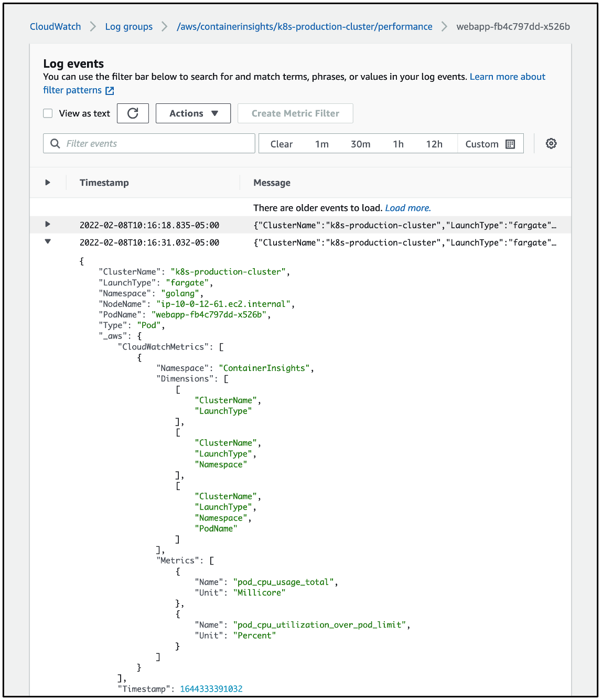
Task: Open the CloudWatch breadcrumb link
Action: point(55,26)
